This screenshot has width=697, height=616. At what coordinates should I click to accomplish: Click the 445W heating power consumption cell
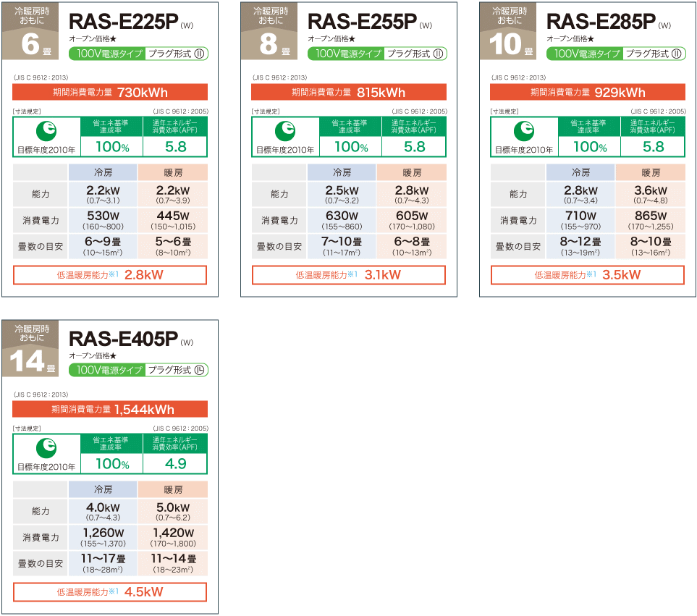pos(173,221)
